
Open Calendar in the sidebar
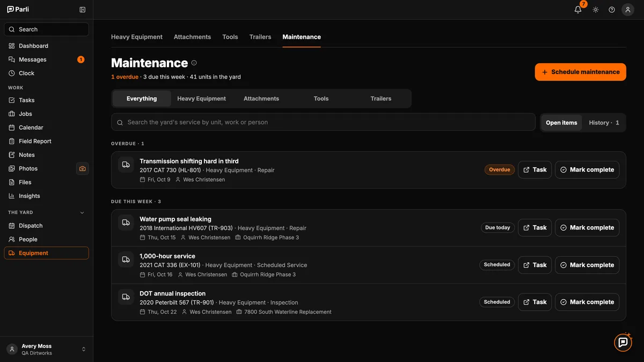pos(47,128)
